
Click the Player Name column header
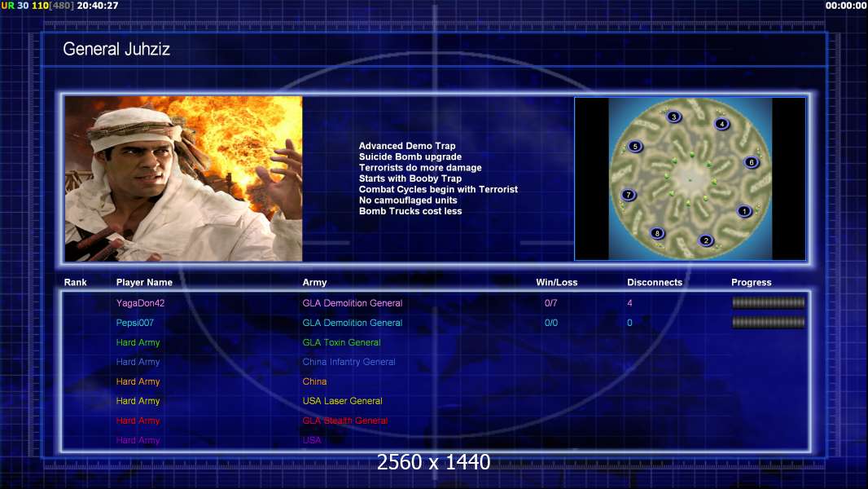pos(144,283)
